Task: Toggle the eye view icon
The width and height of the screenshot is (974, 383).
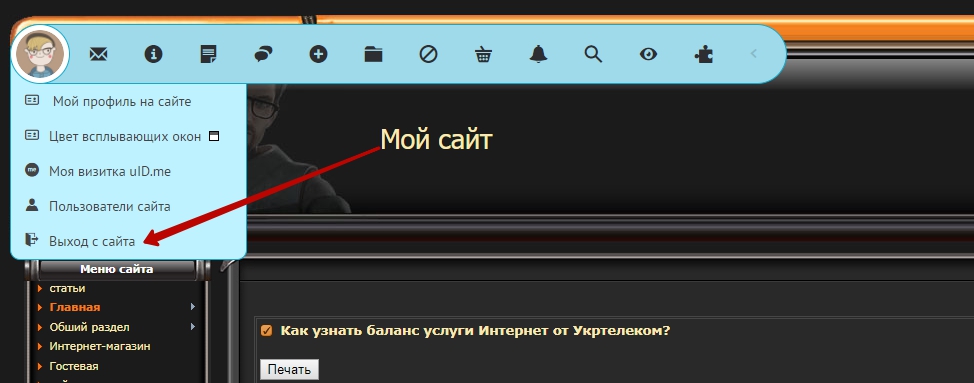Action: 649,55
